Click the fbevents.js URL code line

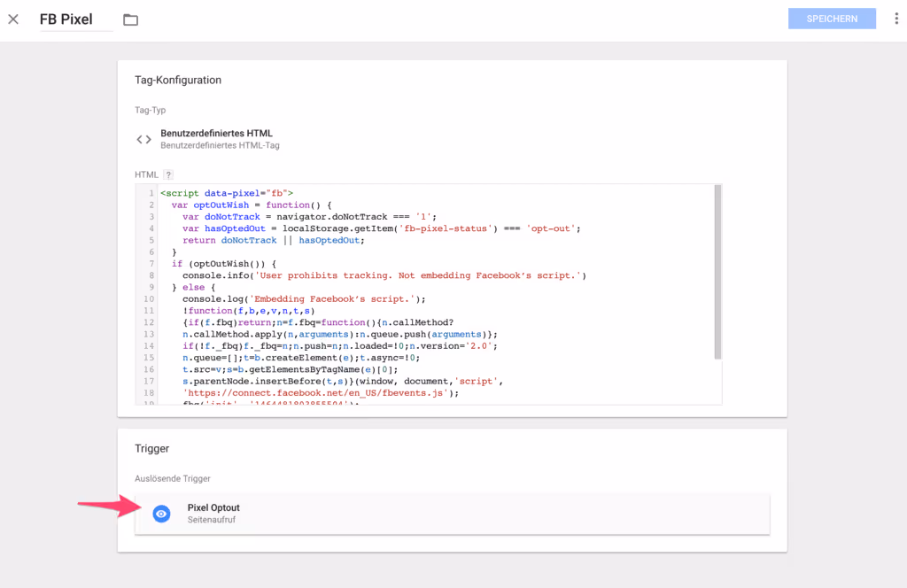[321, 392]
